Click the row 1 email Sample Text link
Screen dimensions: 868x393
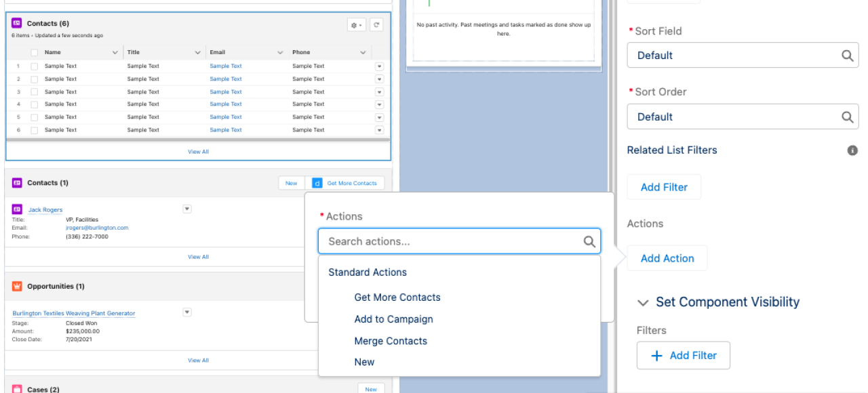click(x=226, y=66)
